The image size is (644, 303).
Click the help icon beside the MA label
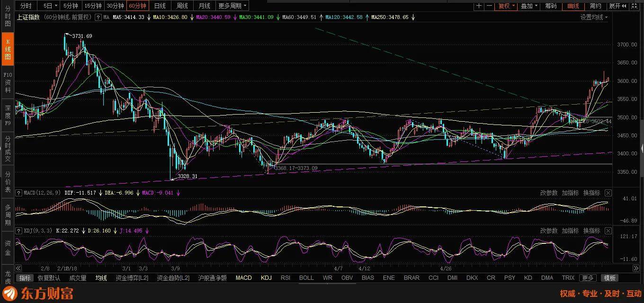click(98, 18)
